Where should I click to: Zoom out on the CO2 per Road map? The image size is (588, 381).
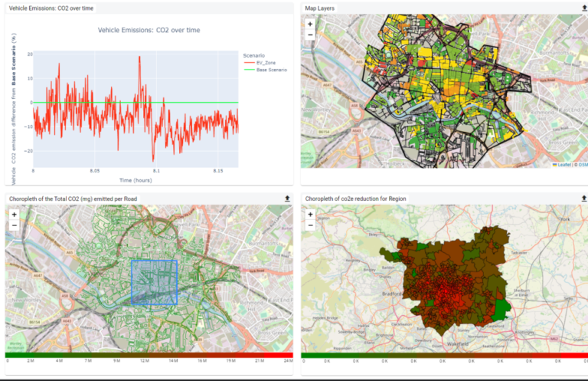tap(14, 225)
